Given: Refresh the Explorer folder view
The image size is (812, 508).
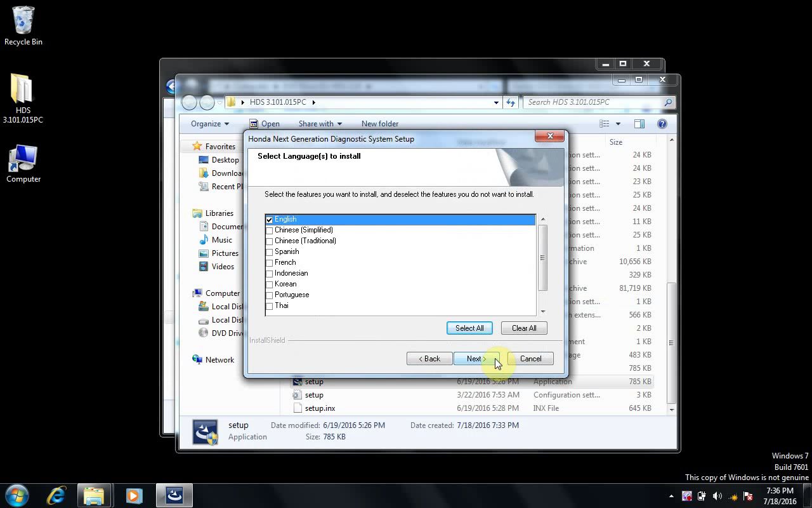Looking at the screenshot, I should (511, 102).
